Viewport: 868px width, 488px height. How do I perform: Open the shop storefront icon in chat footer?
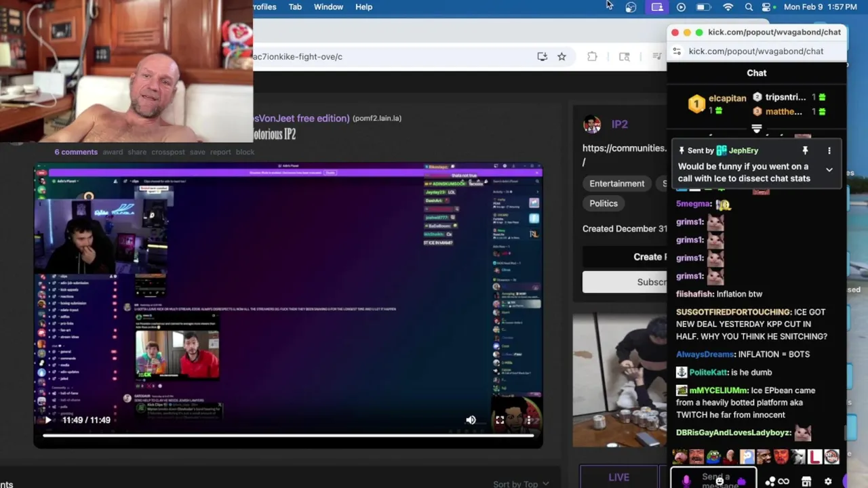coord(806,481)
